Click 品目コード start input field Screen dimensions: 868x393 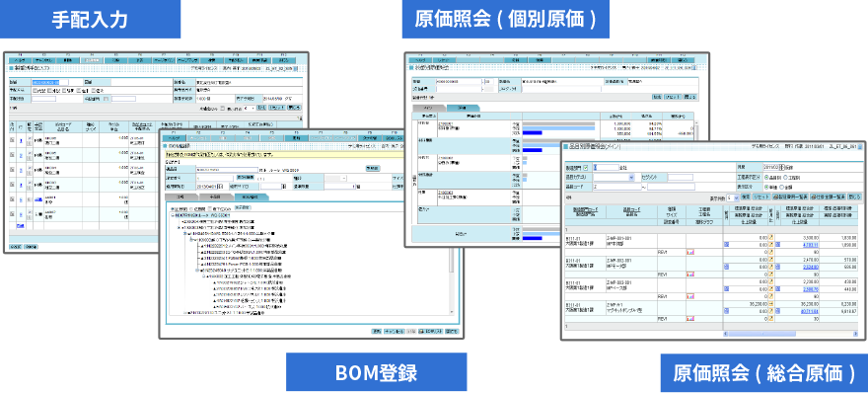pyautogui.click(x=617, y=187)
